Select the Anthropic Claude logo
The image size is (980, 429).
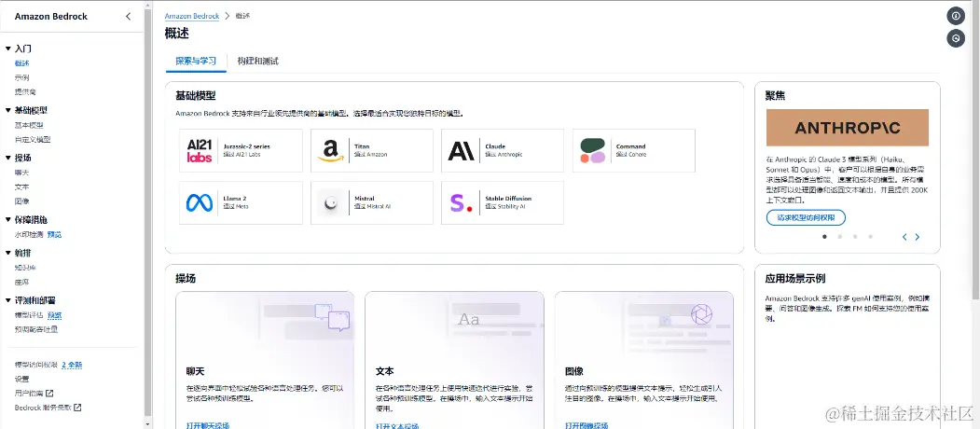(462, 151)
